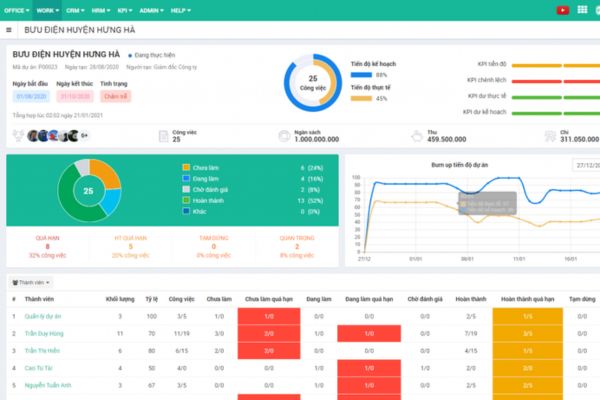
Task: Click the Thu value 459.500.000
Action: [x=447, y=139]
